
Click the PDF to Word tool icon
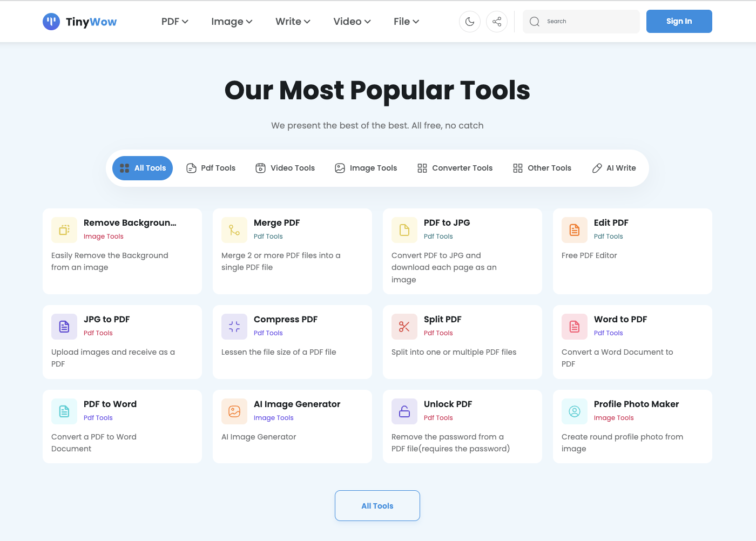(x=64, y=411)
